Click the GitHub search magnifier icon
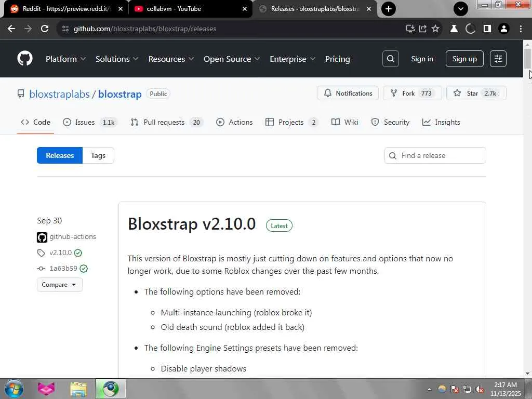Viewport: 532px width, 399px height. click(x=391, y=59)
